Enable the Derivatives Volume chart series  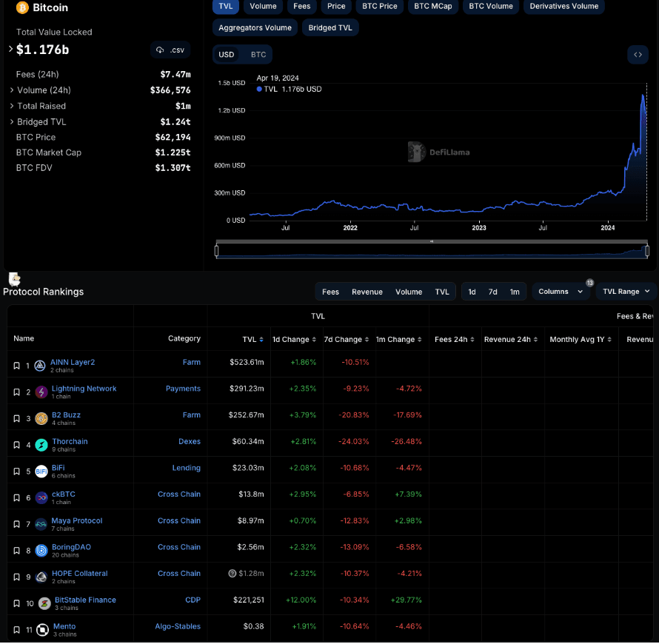(x=564, y=7)
